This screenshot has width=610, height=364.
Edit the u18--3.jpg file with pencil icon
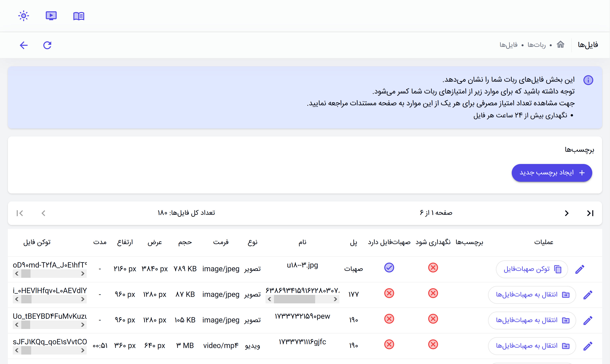click(580, 269)
